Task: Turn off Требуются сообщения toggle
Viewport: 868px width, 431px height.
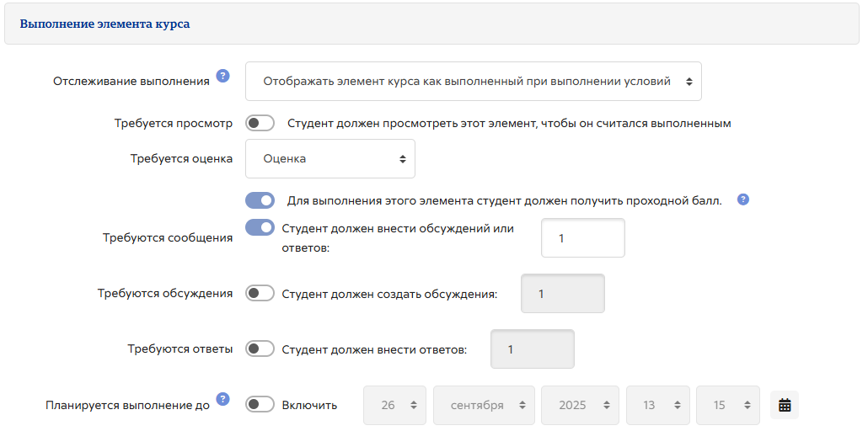Action: tap(260, 227)
